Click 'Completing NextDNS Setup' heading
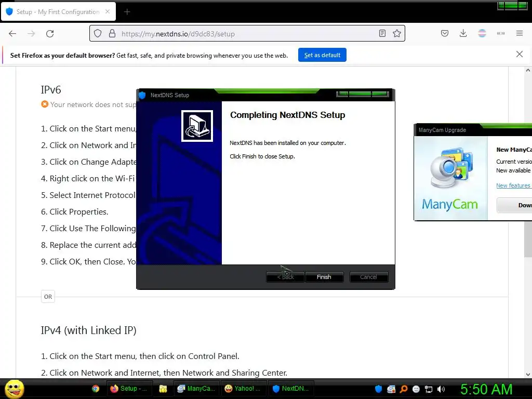The image size is (532, 399). pyautogui.click(x=287, y=115)
